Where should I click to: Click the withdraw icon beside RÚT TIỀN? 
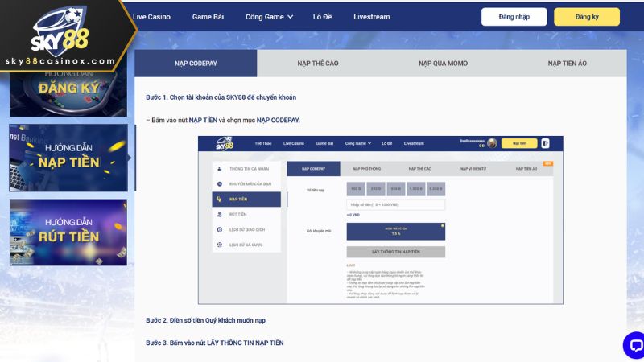pyautogui.click(x=219, y=214)
